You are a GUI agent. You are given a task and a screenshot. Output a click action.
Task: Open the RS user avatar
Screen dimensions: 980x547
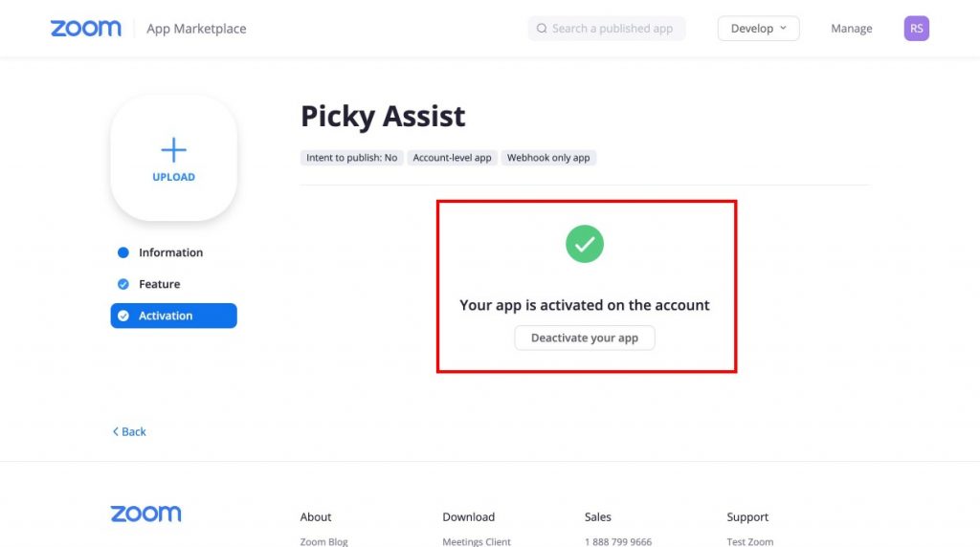(x=916, y=29)
